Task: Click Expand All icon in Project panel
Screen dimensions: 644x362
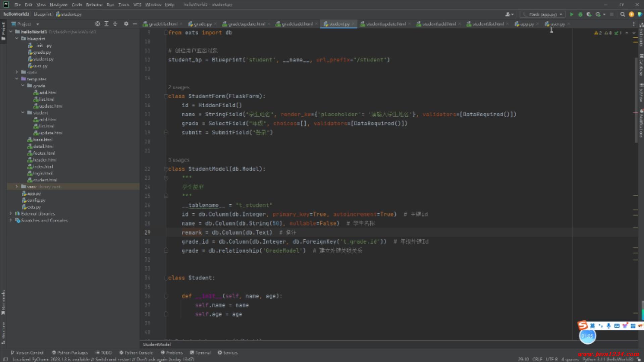Action: pyautogui.click(x=106, y=24)
